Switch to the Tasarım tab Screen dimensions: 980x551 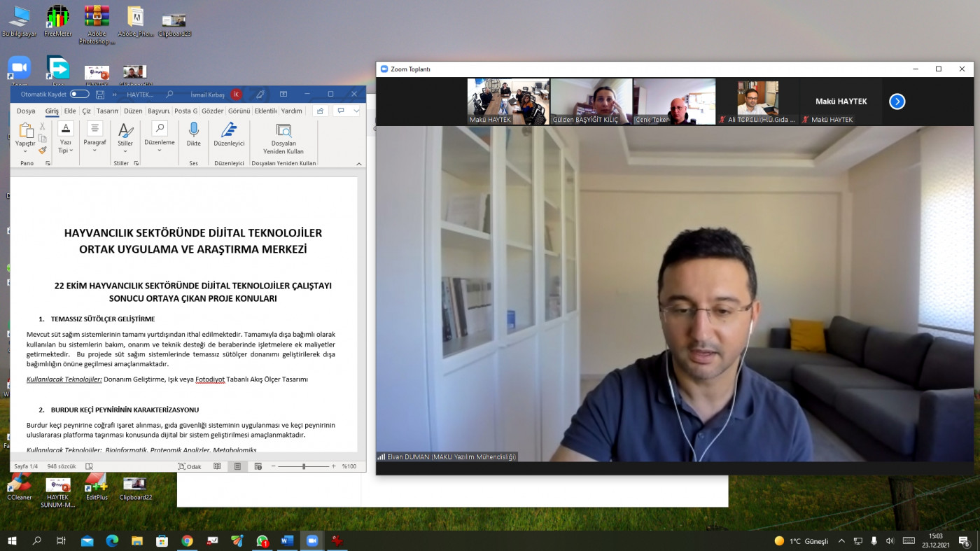pos(107,111)
